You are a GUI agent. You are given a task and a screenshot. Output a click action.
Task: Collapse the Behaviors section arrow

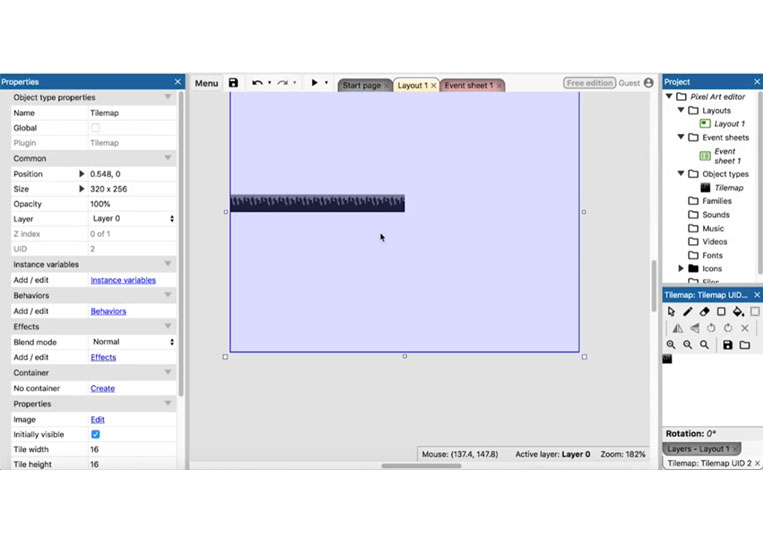pyautogui.click(x=168, y=295)
